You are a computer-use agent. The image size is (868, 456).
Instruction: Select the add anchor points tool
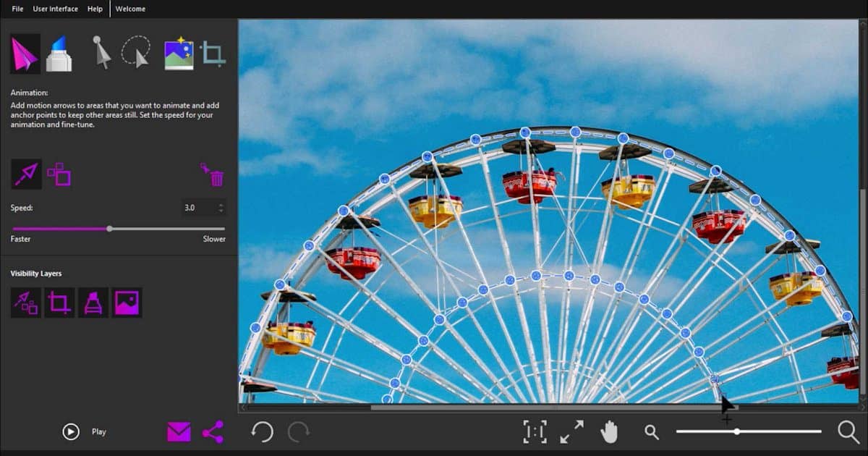click(x=59, y=174)
